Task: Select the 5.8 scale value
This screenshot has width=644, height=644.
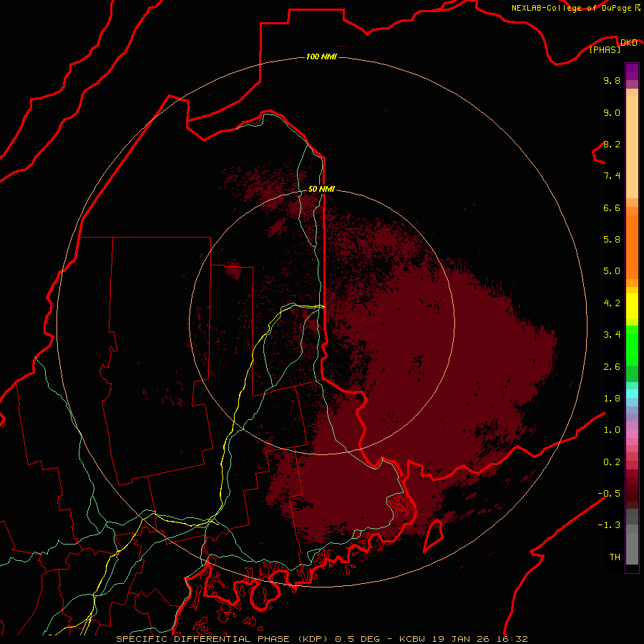Action: (x=612, y=240)
